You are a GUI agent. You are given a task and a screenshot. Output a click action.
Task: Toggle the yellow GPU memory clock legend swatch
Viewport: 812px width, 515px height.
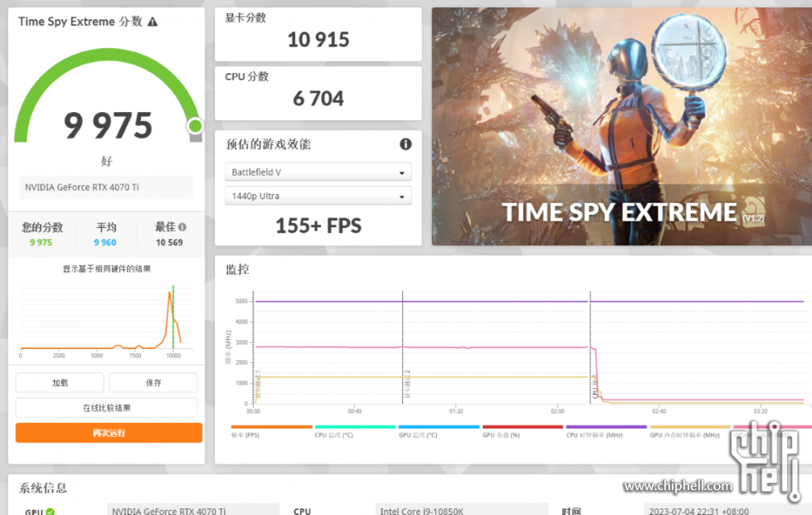click(690, 427)
